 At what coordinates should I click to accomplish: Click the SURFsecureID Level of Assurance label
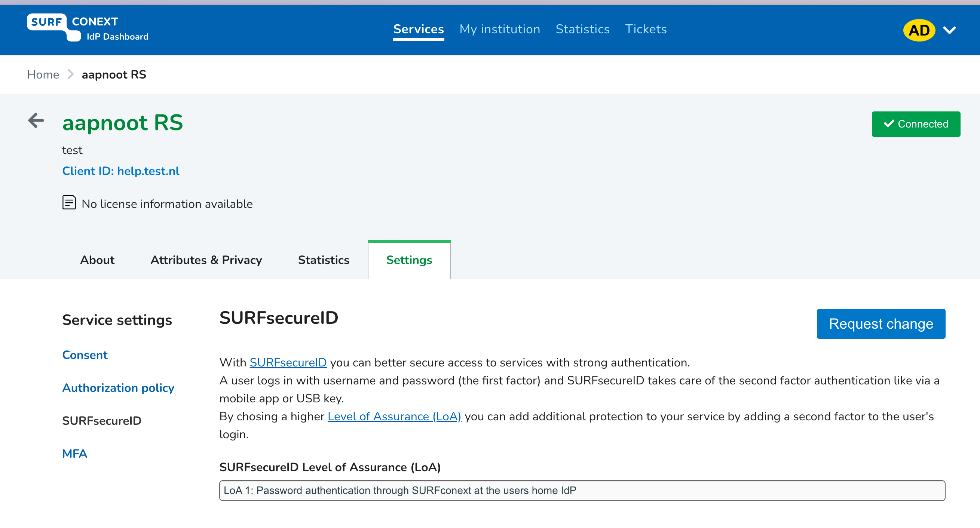[330, 467]
